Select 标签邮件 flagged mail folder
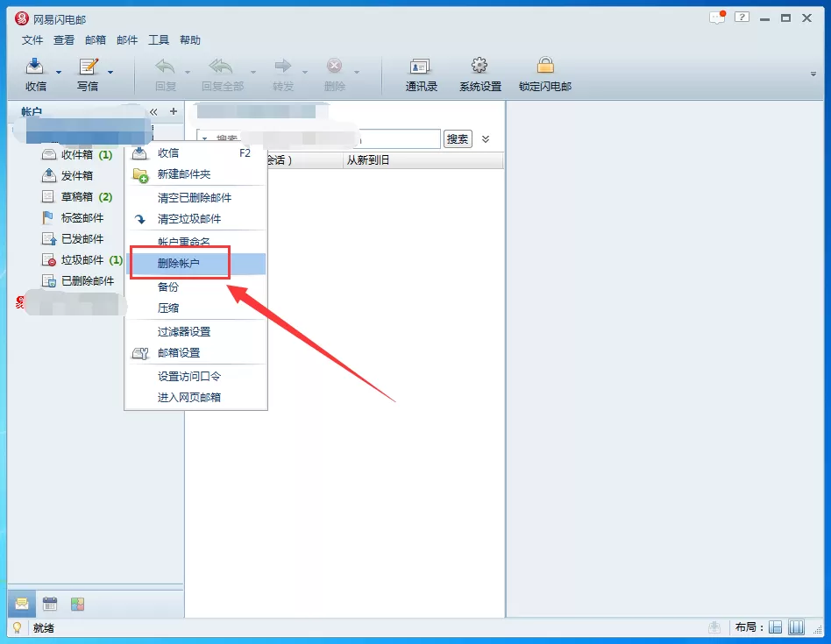This screenshot has width=831, height=644. click(73, 217)
